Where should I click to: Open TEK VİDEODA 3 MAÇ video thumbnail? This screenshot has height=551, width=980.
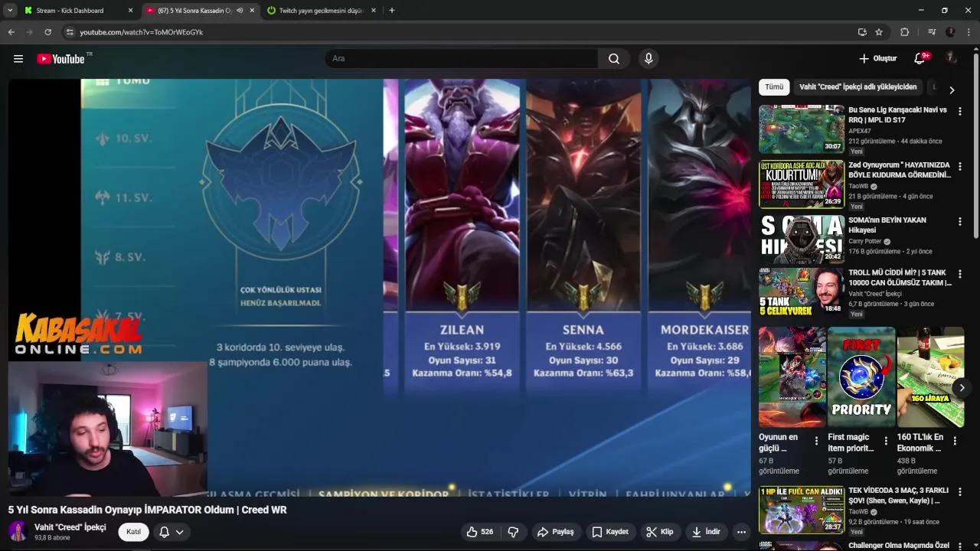tap(802, 510)
